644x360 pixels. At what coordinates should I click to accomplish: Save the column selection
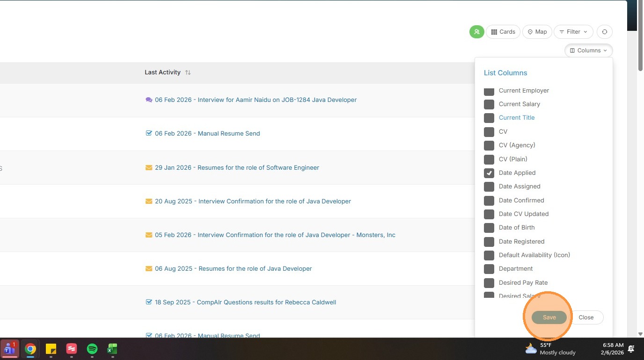pos(549,317)
